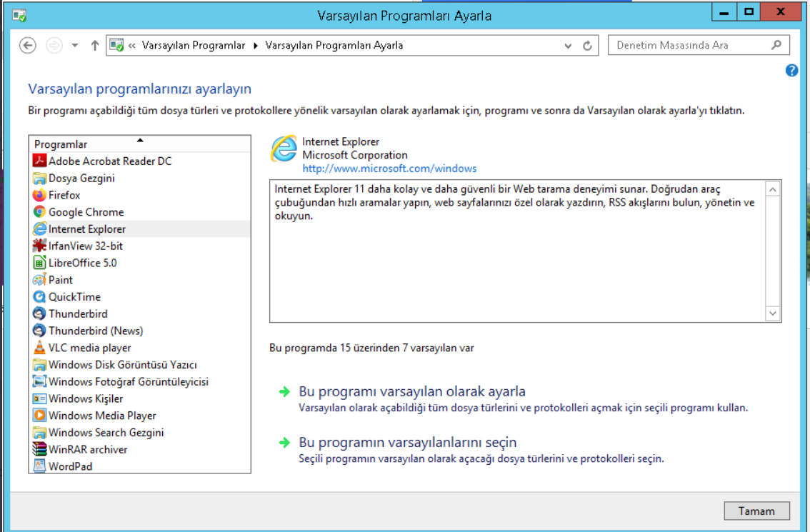
Task: Open the microsoft.com/windows link
Action: point(389,169)
